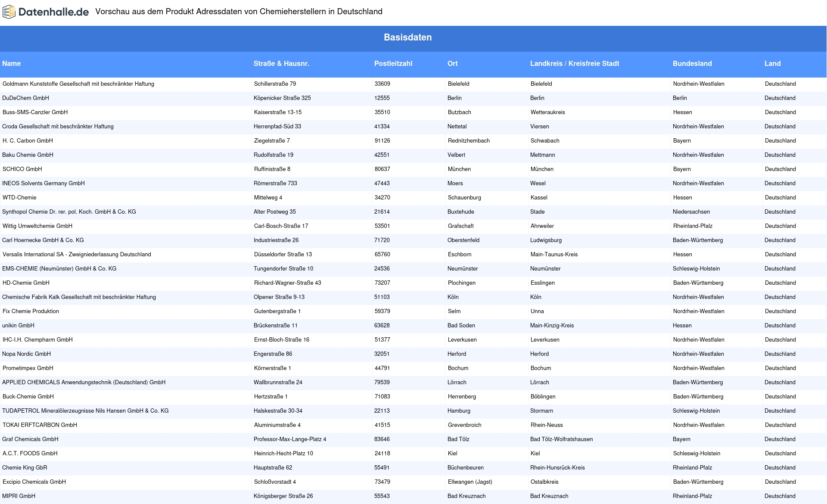The image size is (827, 504).
Task: Click street cell Köpenicker Straße 325
Action: tap(282, 98)
